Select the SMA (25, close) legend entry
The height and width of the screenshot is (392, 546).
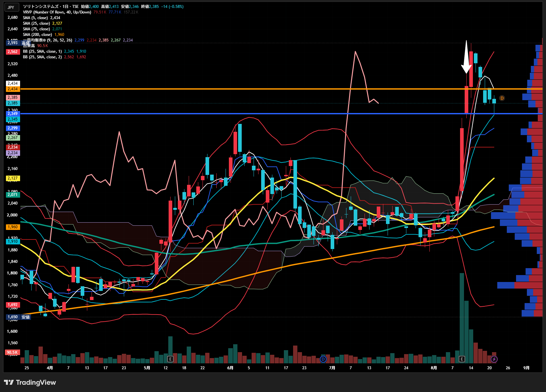(x=37, y=23)
